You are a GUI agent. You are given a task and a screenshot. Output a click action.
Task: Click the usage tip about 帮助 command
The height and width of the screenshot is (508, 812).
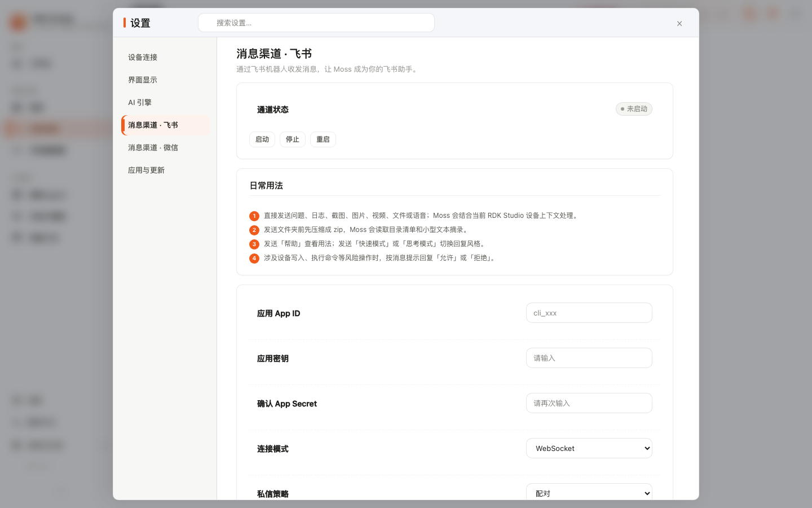tap(375, 244)
